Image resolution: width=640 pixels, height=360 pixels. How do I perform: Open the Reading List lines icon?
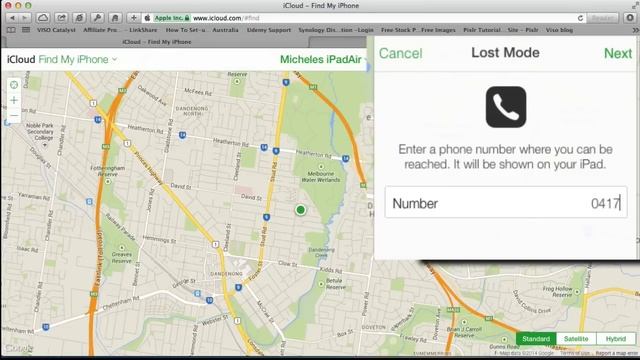26,30
